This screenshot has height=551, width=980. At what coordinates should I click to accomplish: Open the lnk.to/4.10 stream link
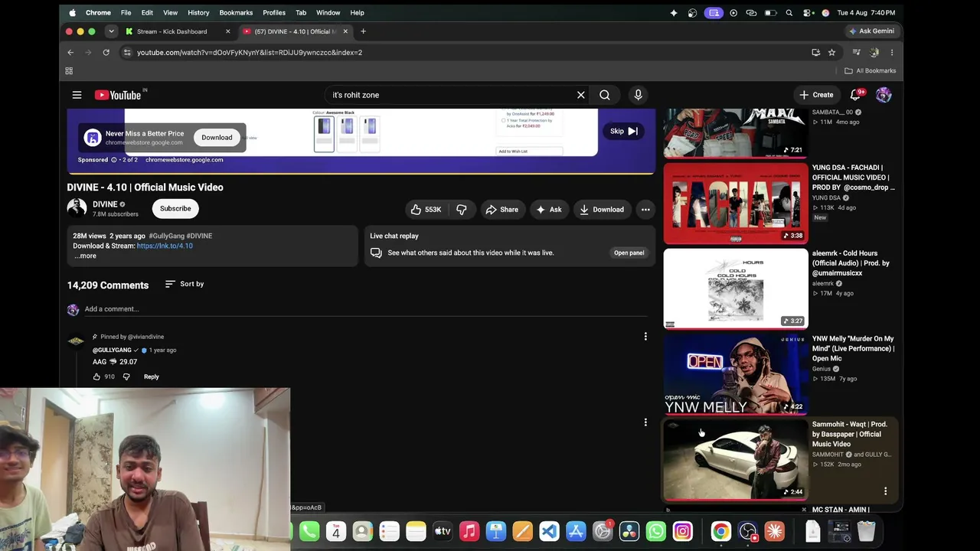pos(165,246)
